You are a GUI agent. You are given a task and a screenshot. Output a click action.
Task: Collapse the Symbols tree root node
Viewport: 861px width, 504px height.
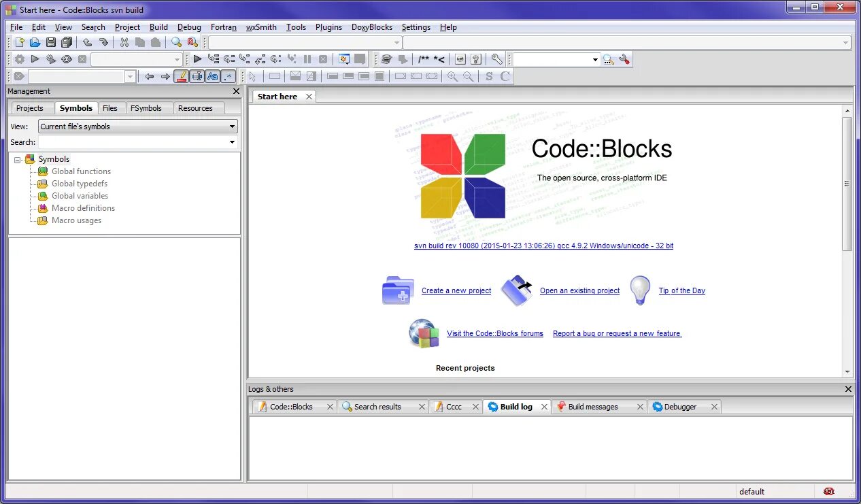pyautogui.click(x=18, y=159)
